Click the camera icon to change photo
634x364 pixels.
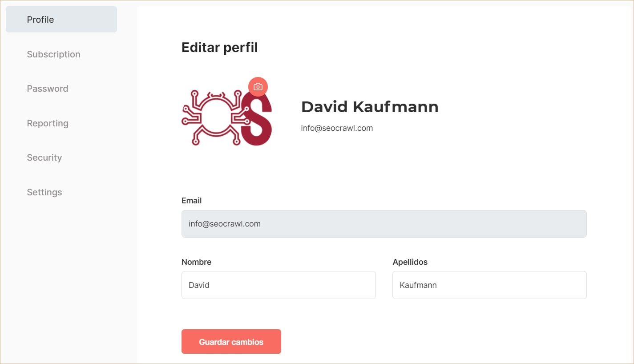pyautogui.click(x=258, y=87)
